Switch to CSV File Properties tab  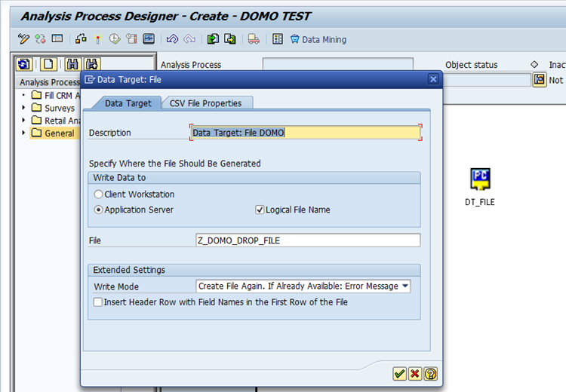(x=205, y=103)
